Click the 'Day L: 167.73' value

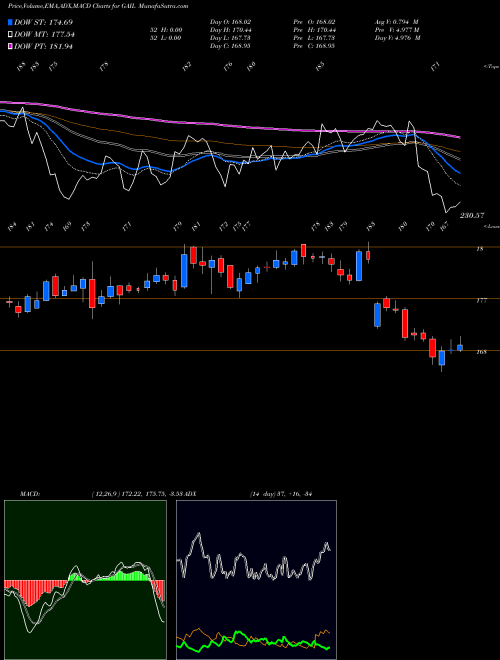[x=230, y=38]
